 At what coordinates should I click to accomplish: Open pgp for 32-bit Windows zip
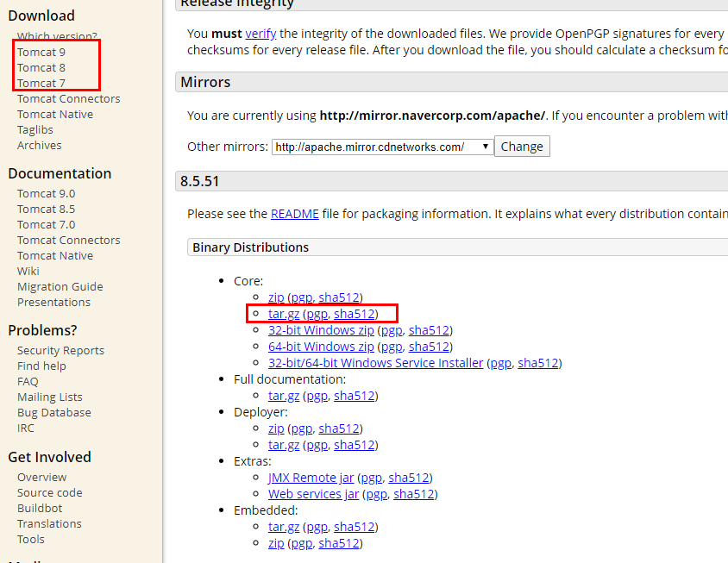tap(392, 330)
